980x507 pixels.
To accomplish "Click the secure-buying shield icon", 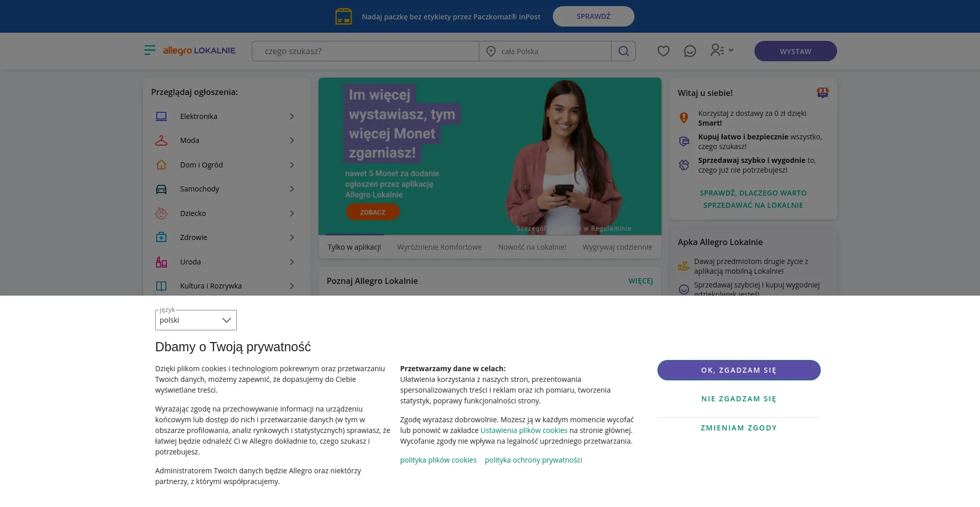I will pos(684,141).
